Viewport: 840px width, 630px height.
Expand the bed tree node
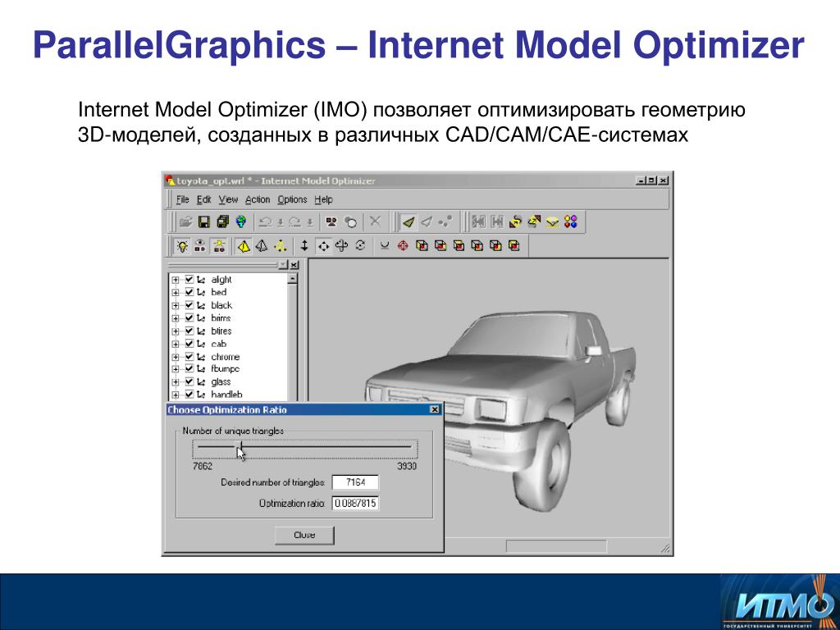176,293
